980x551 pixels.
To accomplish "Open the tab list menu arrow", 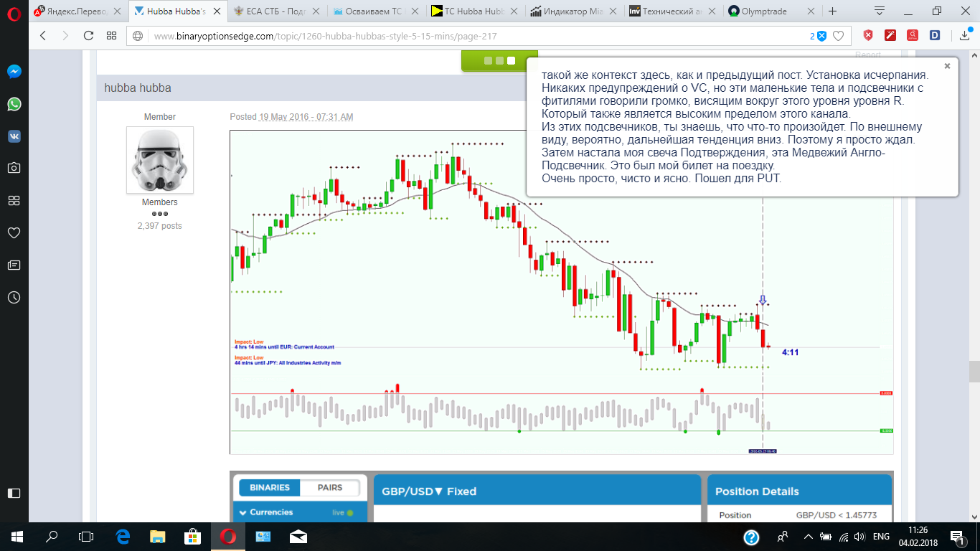I will click(880, 11).
